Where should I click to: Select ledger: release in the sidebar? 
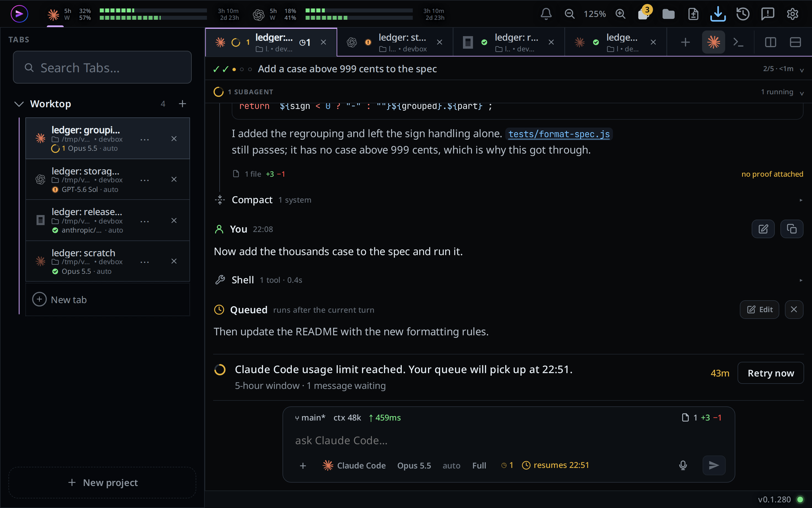click(107, 220)
